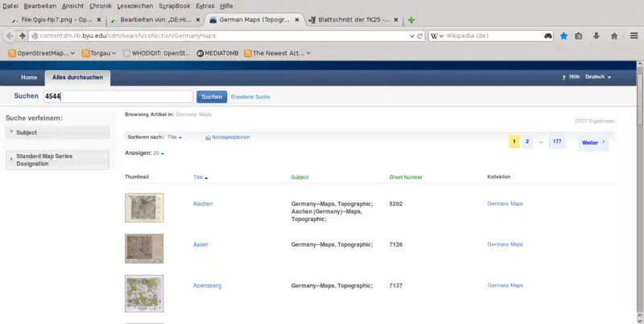The image size is (644, 324).
Task: Bookmark this page with the star icon
Action: [x=563, y=35]
